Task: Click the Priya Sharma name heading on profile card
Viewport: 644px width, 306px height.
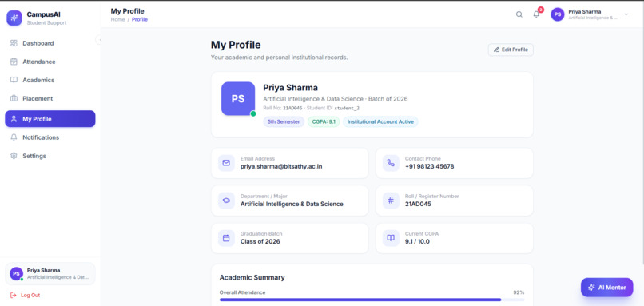Action: 290,88
